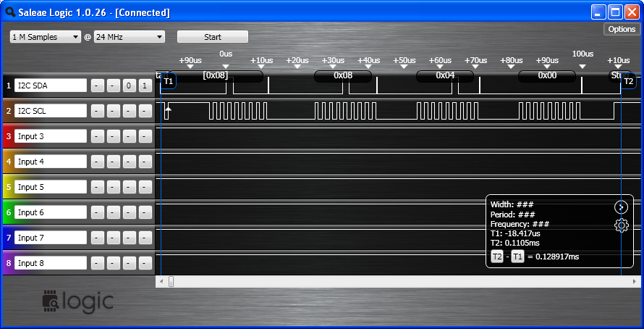The width and height of the screenshot is (644, 329).
Task: Select the T1 timing marker flag
Action: coord(169,81)
